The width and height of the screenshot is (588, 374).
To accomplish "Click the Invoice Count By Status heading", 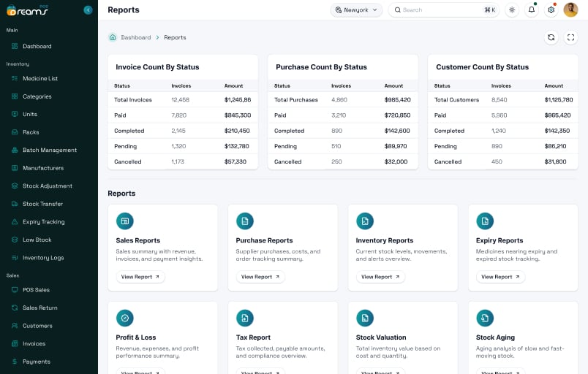I will pos(157,67).
